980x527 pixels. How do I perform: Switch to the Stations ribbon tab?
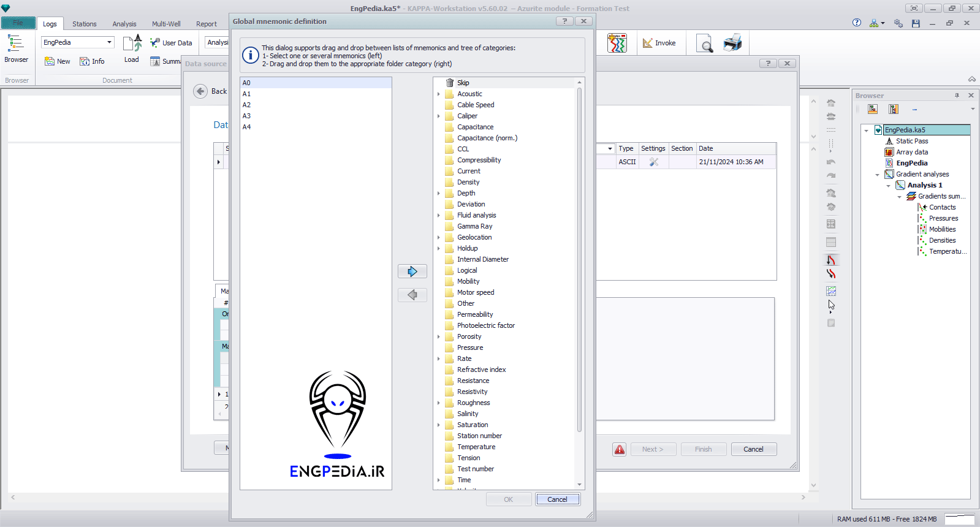(x=84, y=24)
